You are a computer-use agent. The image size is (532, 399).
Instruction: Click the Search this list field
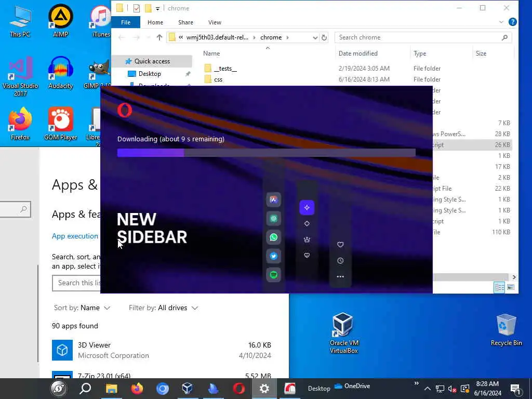click(77, 283)
